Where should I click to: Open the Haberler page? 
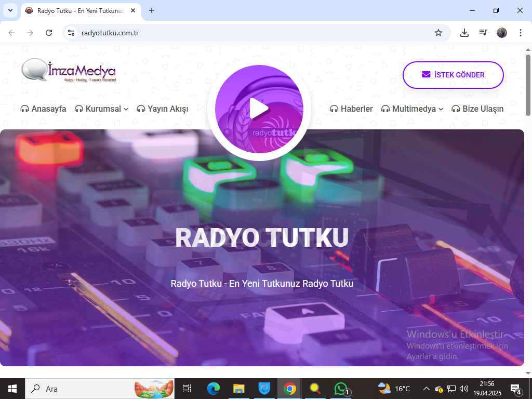pyautogui.click(x=351, y=109)
